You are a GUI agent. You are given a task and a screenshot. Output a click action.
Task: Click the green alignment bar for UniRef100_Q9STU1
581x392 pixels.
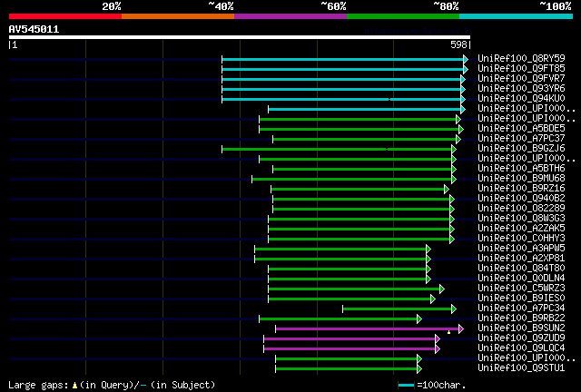point(347,369)
